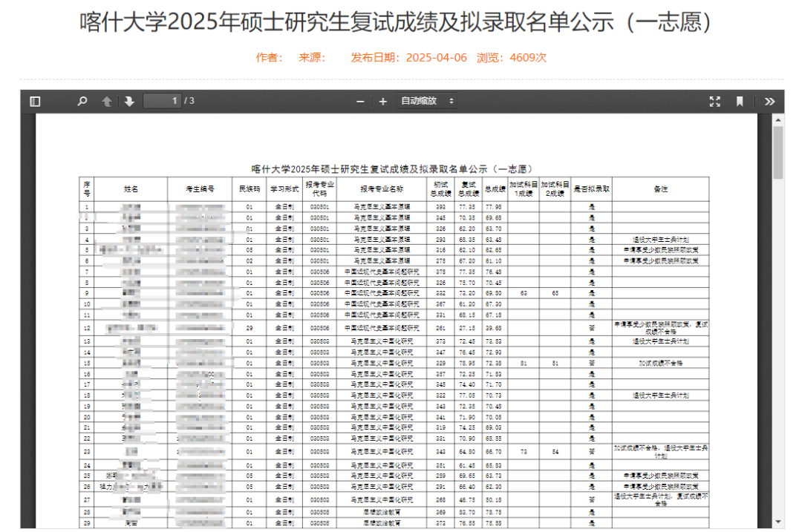Click the 备注 column header

point(660,189)
